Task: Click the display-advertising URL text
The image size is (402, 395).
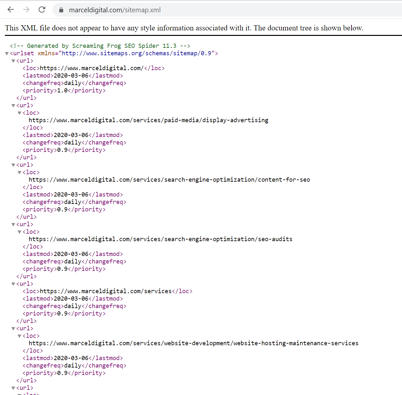Action: coord(148,120)
